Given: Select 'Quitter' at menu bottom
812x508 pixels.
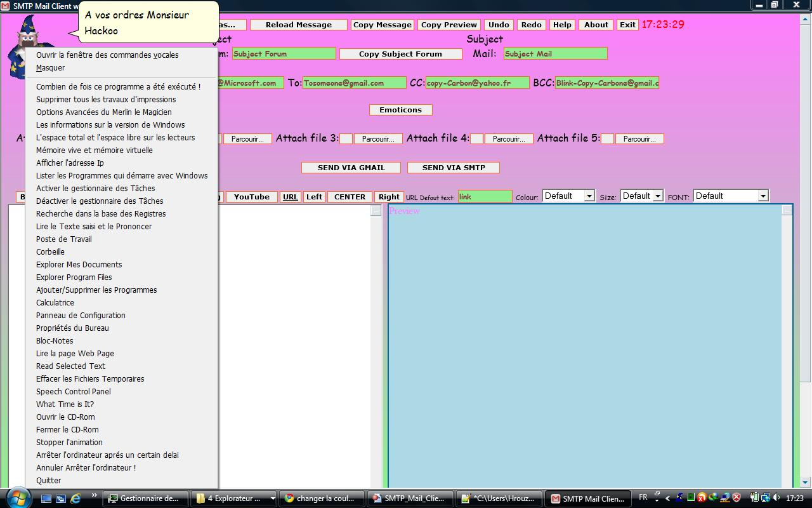Looking at the screenshot, I should [49, 481].
